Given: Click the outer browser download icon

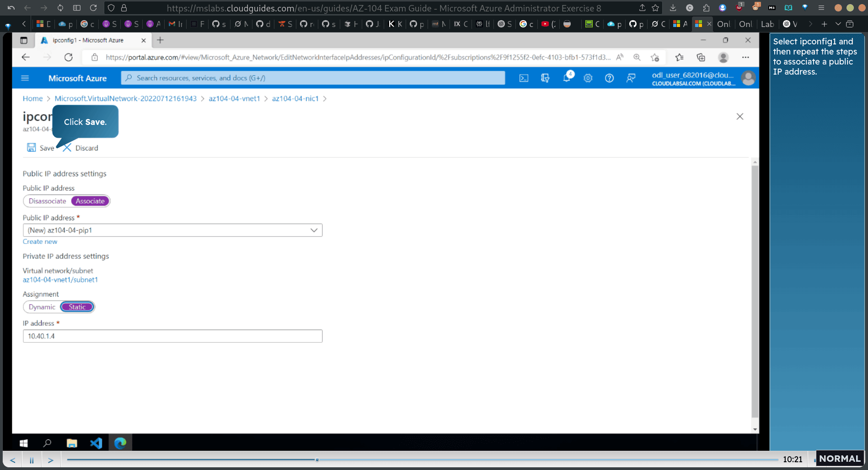Looking at the screenshot, I should [673, 8].
